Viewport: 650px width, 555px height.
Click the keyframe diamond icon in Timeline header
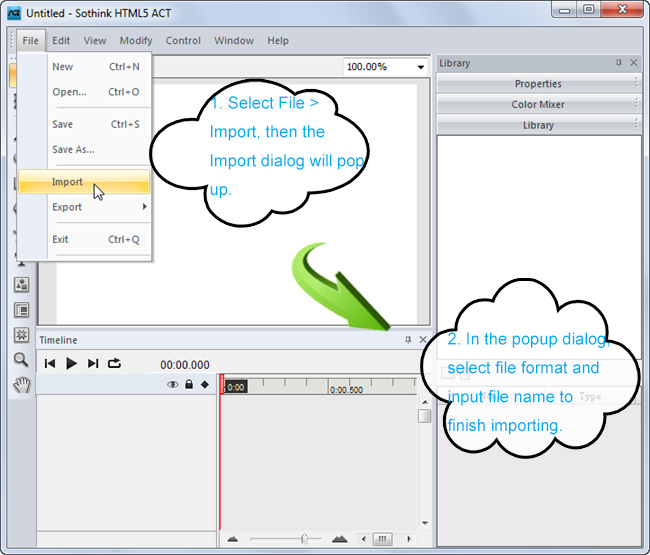click(x=205, y=384)
